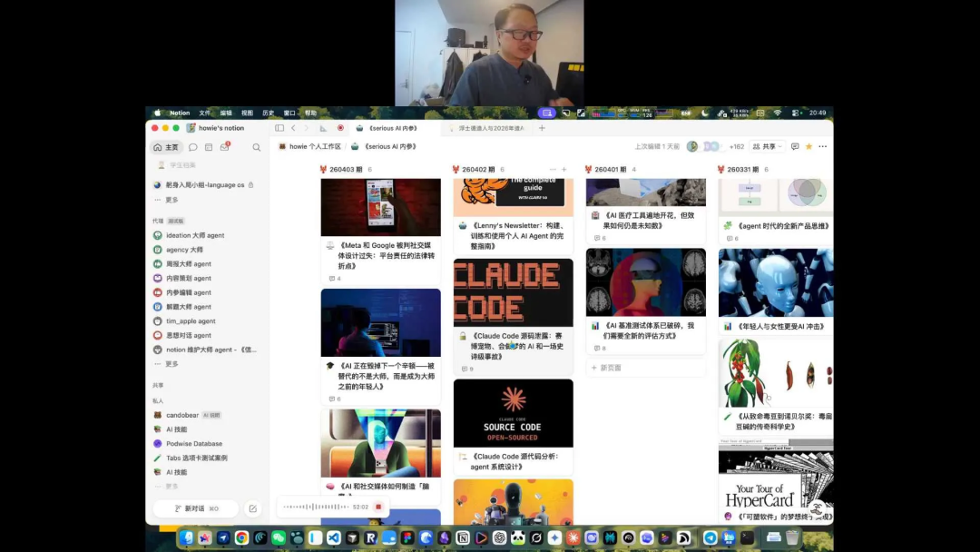Image resolution: width=980 pixels, height=552 pixels.
Task: Go back with the left arrow
Action: 293,128
